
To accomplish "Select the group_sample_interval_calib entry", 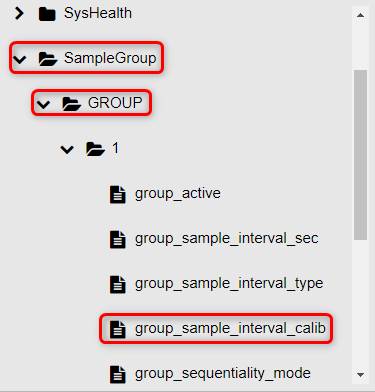I will click(230, 328).
